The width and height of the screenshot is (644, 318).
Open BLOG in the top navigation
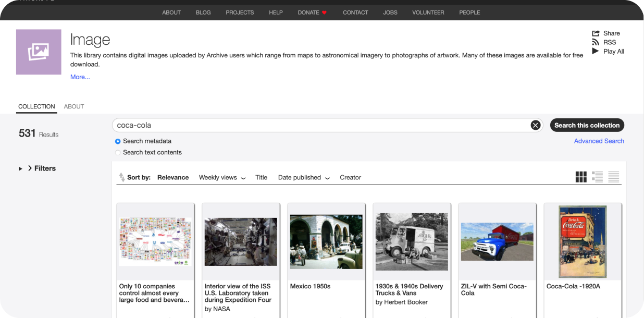click(203, 13)
